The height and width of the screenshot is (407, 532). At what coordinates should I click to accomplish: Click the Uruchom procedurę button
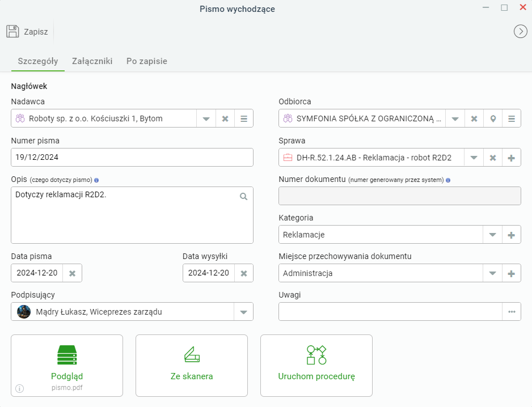tap(316, 366)
